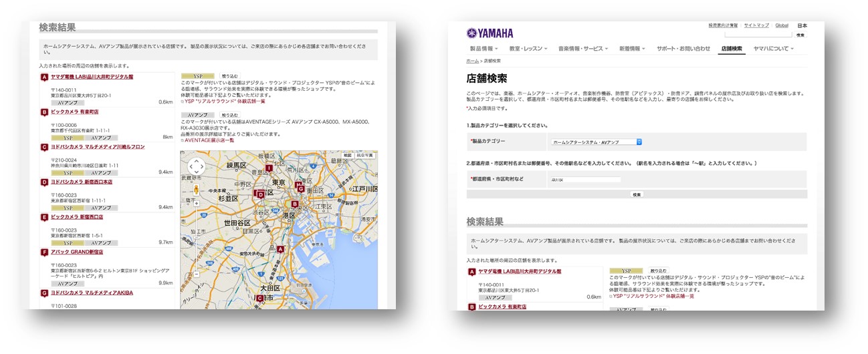Switch map to 航空写真 view
868x354 pixels.
(x=364, y=155)
